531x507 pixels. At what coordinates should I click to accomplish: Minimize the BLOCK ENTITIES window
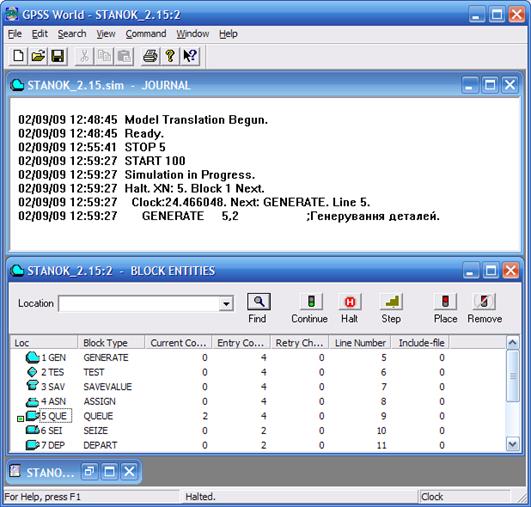pyautogui.click(x=470, y=270)
